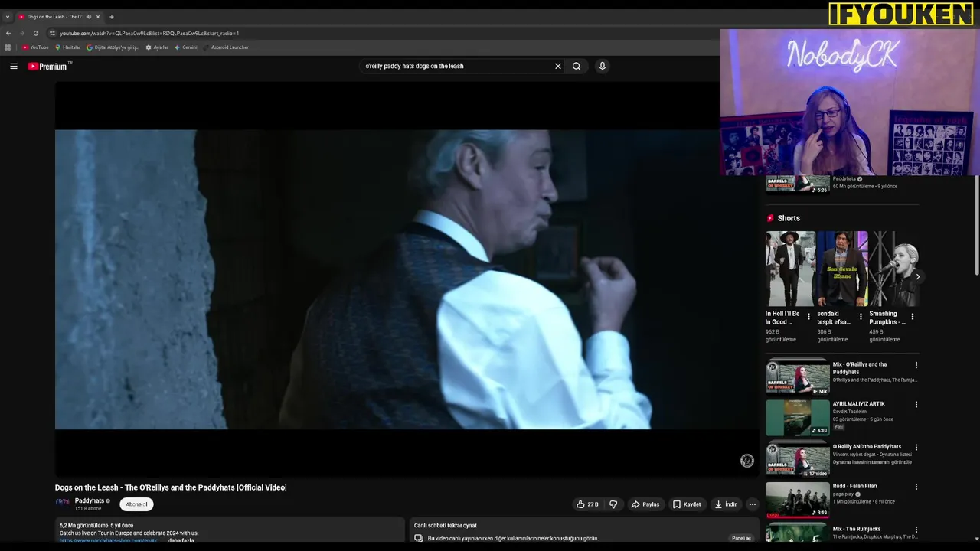Open the Dijital Atölye'ye giriş bookmark
This screenshot has height=551, width=980.
coord(113,47)
